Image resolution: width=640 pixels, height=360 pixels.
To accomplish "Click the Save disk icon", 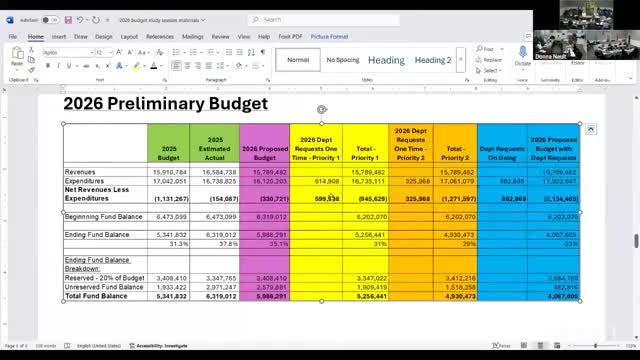I will [x=68, y=20].
